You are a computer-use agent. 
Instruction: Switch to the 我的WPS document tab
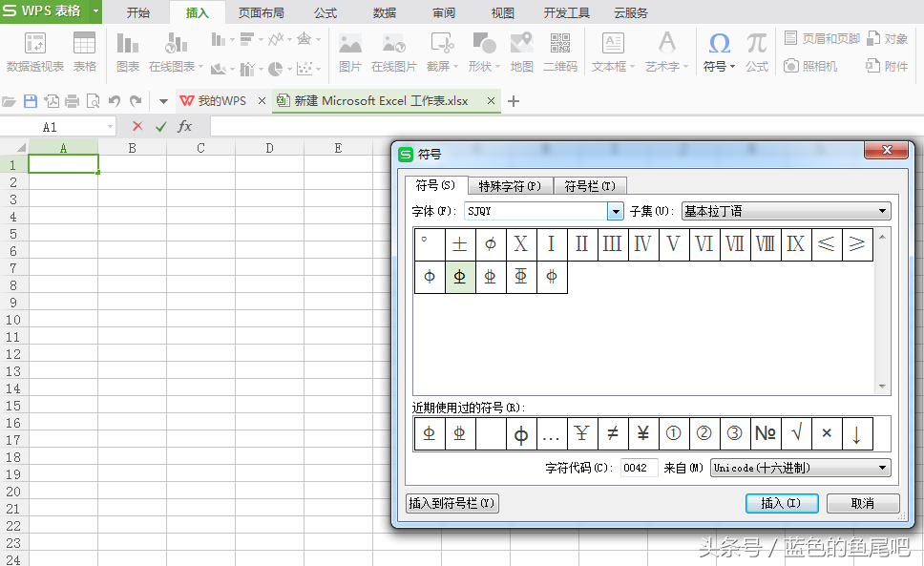[x=222, y=101]
